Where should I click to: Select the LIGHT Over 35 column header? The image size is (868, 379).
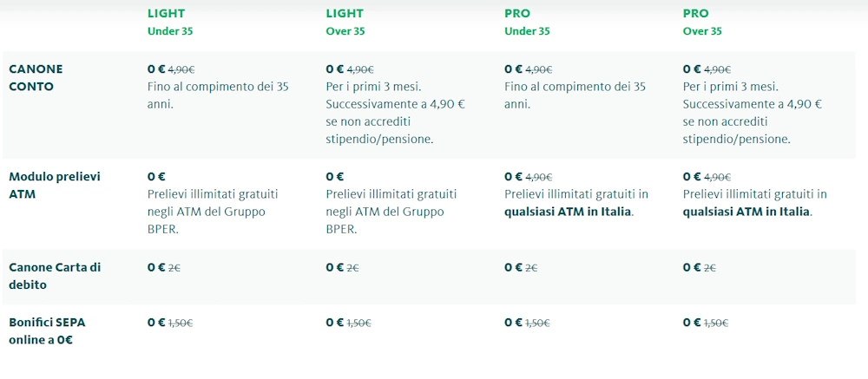pyautogui.click(x=345, y=22)
